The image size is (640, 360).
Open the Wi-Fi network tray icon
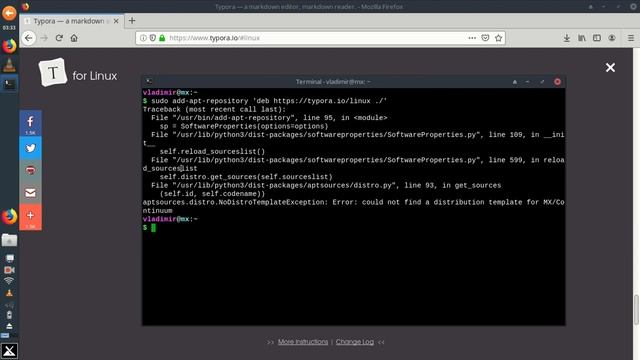(x=9, y=281)
